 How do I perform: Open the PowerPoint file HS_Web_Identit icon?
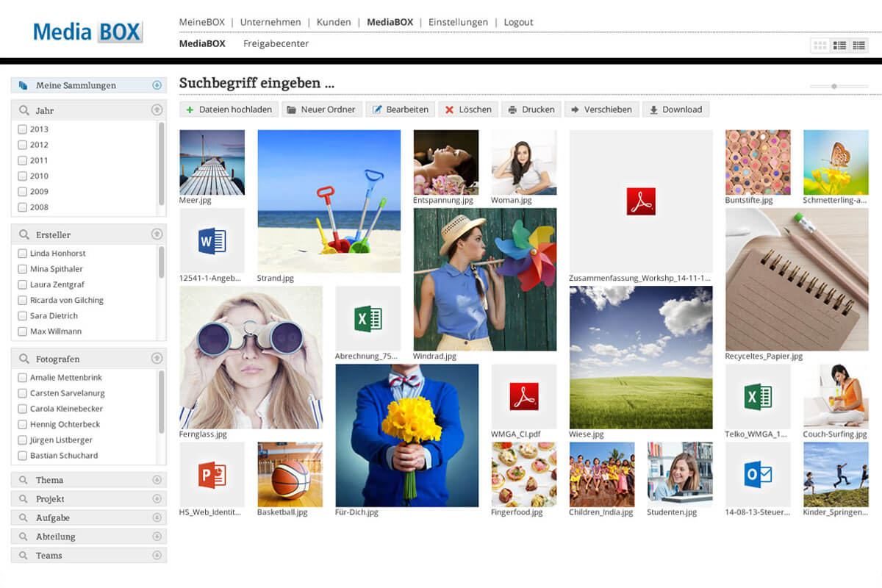click(212, 474)
